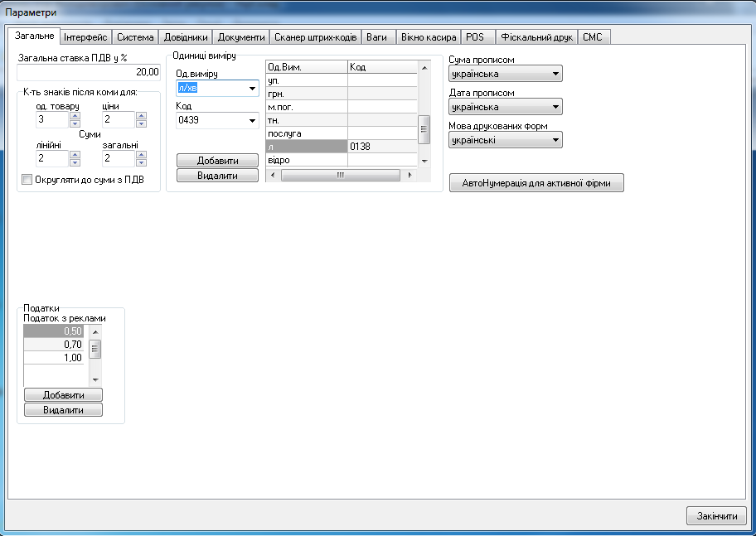The image size is (756, 536).
Task: Click АвтоНумерація для активної фірми button
Action: pos(536,184)
